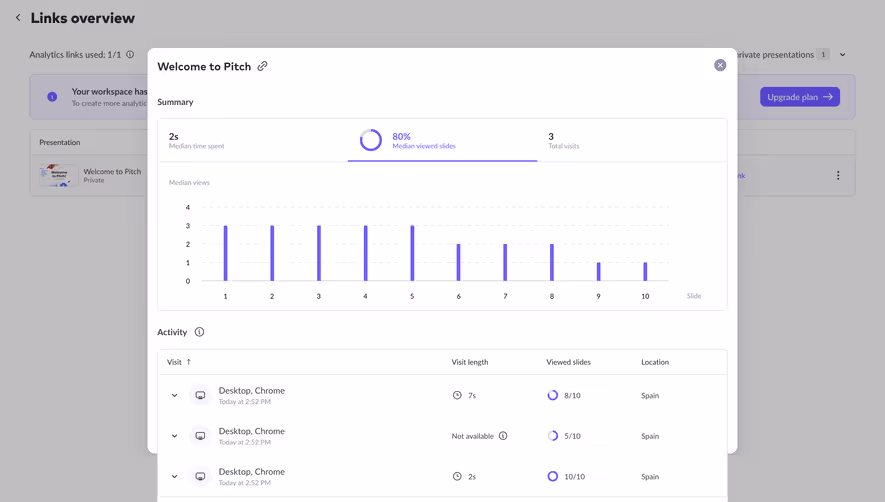The width and height of the screenshot is (885, 502).
Task: Expand the visit with 10/10 viewed slides
Action: point(174,477)
